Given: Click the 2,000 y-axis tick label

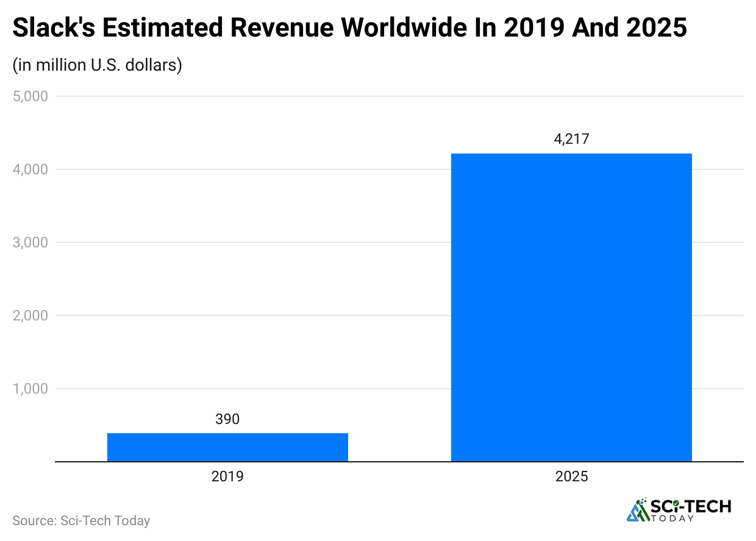Looking at the screenshot, I should [x=30, y=316].
